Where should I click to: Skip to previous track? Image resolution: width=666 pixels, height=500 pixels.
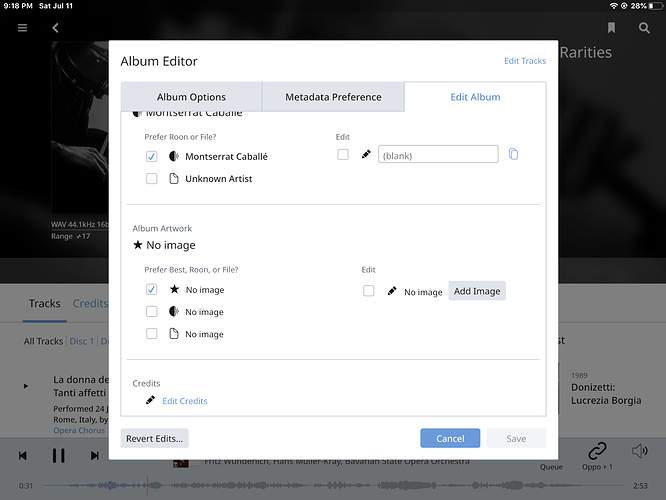click(x=23, y=456)
